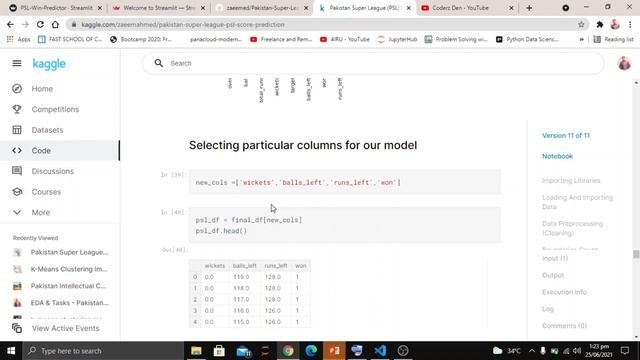Open FAST SCHOOL OF C... bookmark
Image resolution: width=640 pixels, height=360 pixels.
[x=70, y=39]
